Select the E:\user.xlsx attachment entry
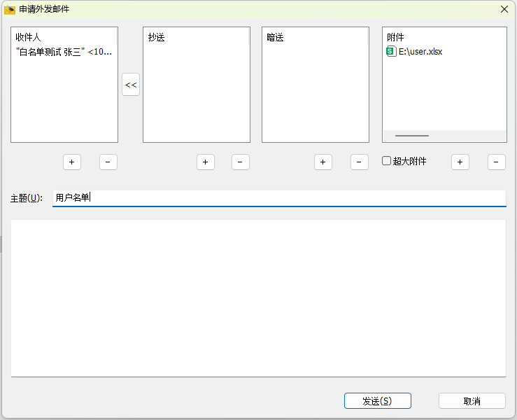Image resolution: width=517 pixels, height=420 pixels. (x=420, y=51)
